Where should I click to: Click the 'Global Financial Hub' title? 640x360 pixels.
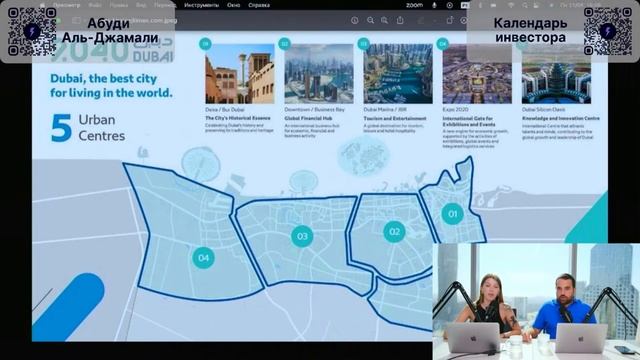(x=308, y=118)
